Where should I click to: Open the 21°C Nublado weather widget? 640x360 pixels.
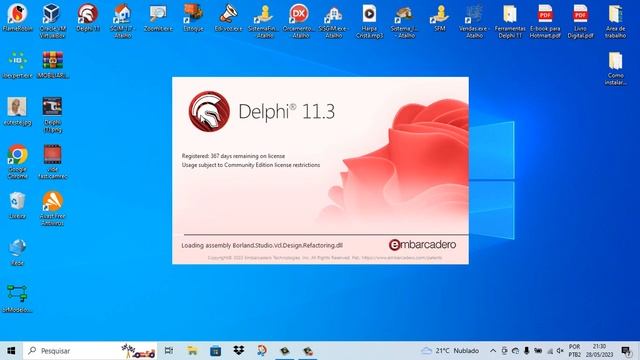(x=450, y=351)
